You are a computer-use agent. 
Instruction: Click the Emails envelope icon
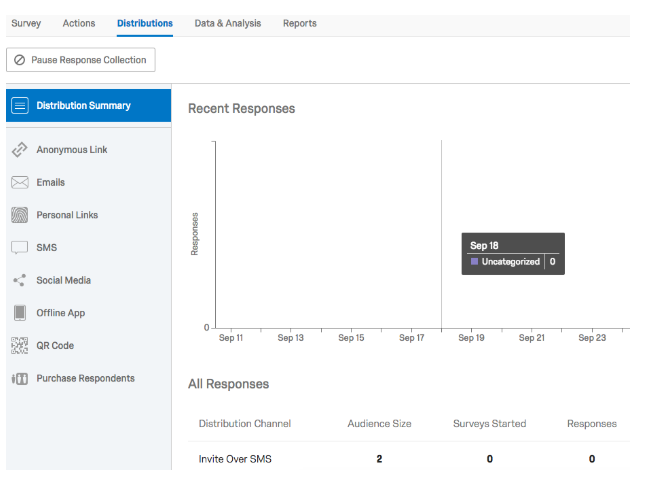tap(20, 182)
